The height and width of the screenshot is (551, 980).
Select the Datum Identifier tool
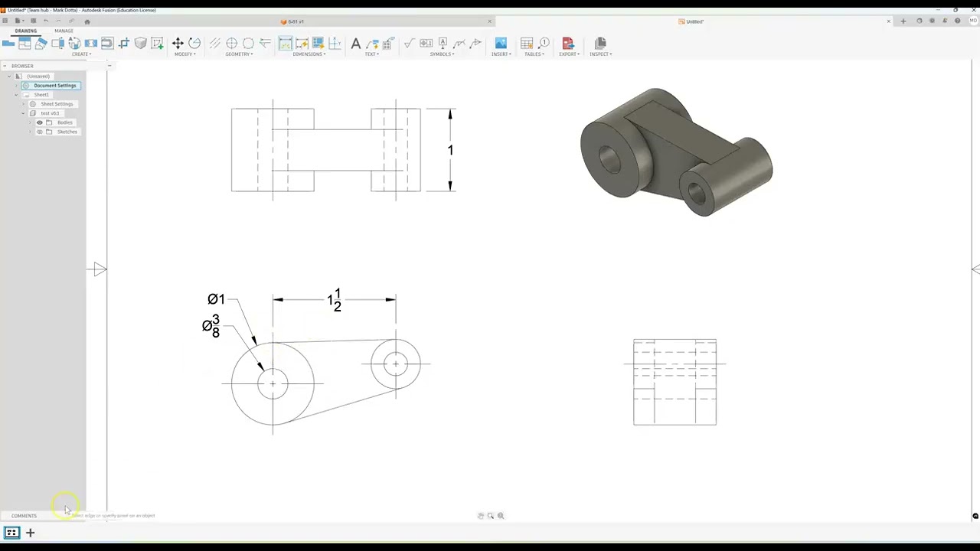[x=443, y=44]
